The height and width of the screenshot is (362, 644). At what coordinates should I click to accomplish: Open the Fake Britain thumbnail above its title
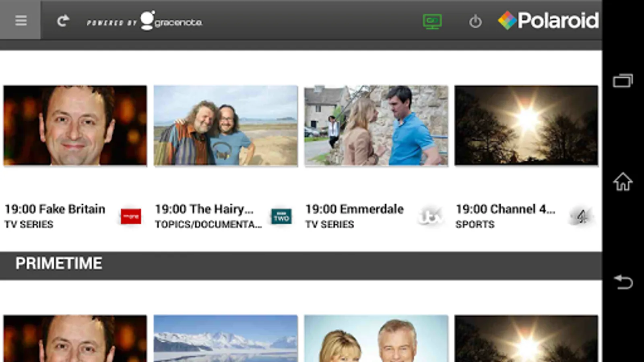(75, 125)
